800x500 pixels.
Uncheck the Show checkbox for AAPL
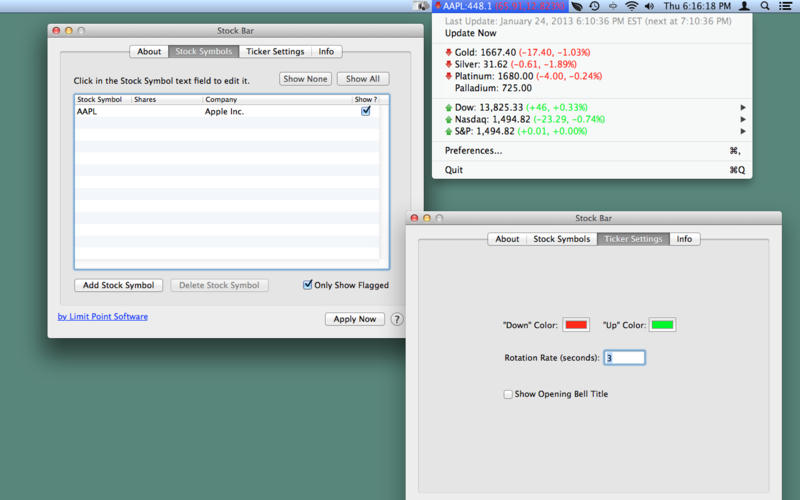(x=366, y=111)
